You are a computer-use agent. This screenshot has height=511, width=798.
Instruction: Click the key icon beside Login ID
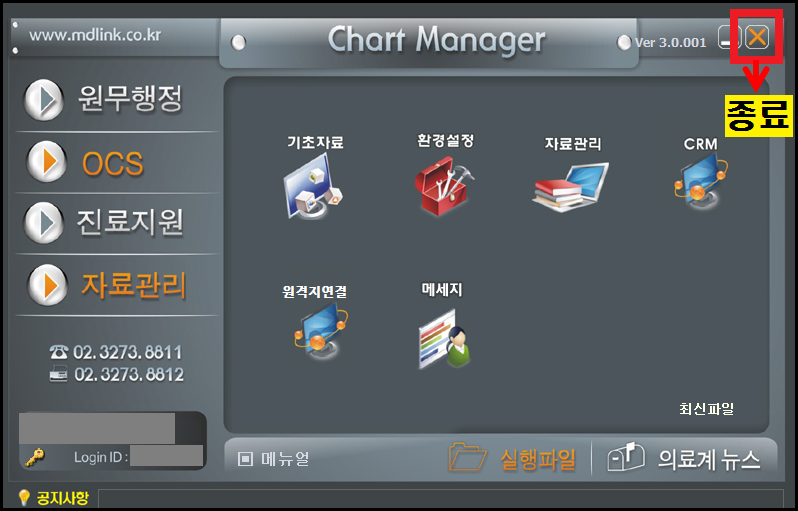pos(35,457)
